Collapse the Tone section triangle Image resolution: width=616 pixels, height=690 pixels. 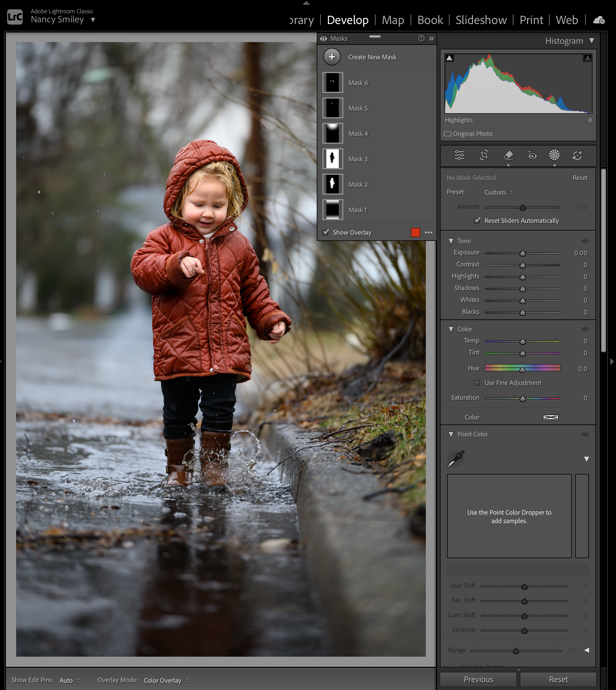pos(451,241)
